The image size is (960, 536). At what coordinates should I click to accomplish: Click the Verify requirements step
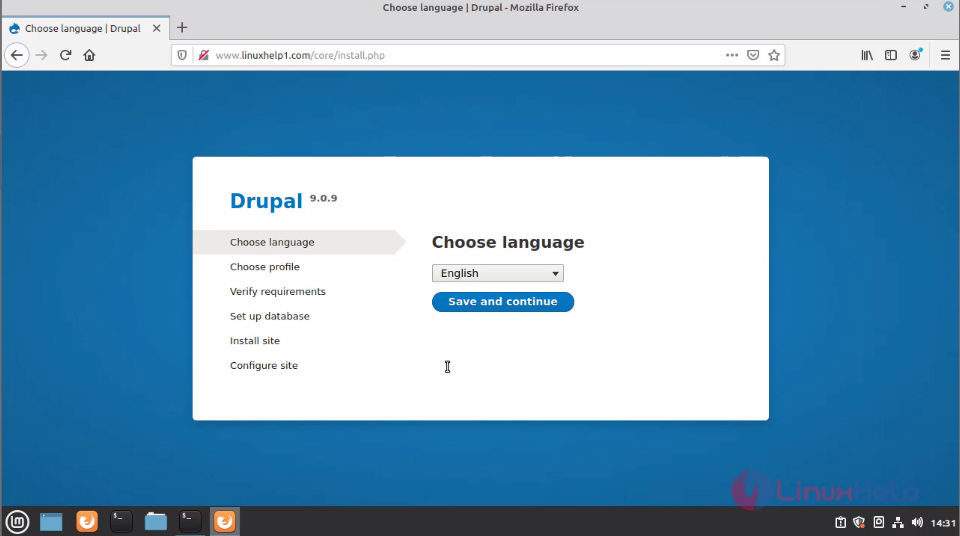[x=277, y=292]
